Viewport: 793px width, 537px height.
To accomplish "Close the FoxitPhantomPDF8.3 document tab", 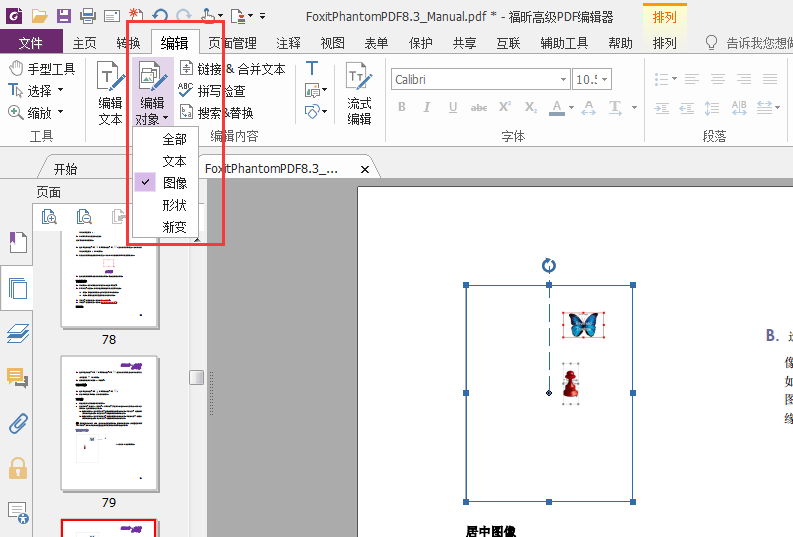I will pos(365,169).
